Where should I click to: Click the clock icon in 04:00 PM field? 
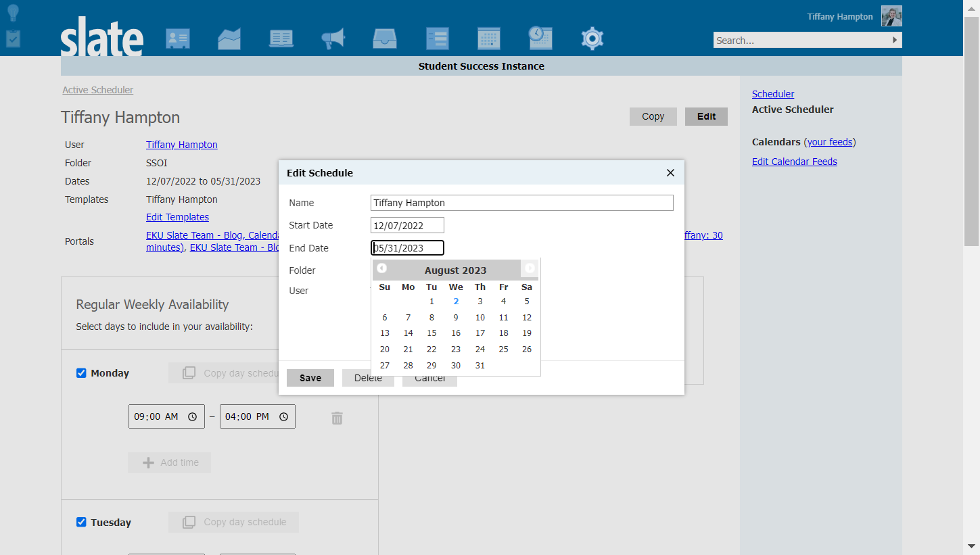(x=283, y=417)
